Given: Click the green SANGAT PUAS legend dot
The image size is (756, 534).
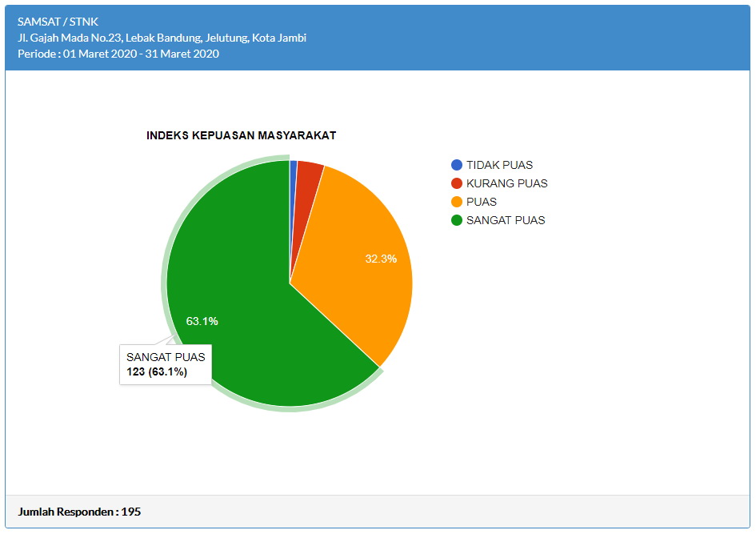Looking at the screenshot, I should (457, 220).
